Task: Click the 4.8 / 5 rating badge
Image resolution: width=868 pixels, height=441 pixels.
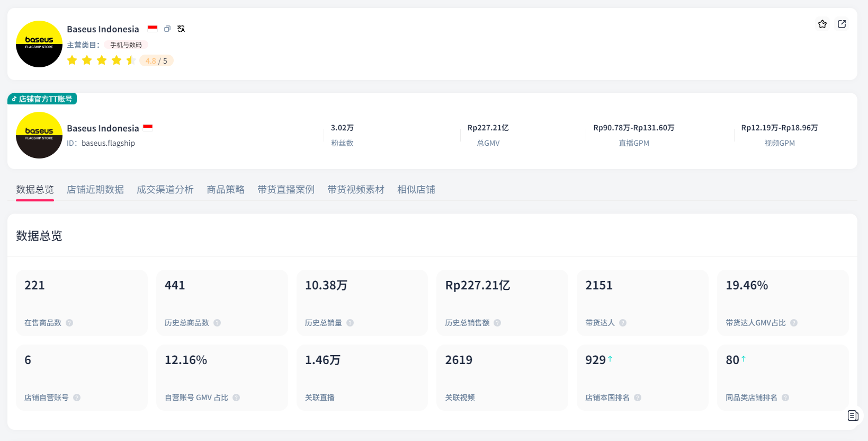Action: click(156, 61)
